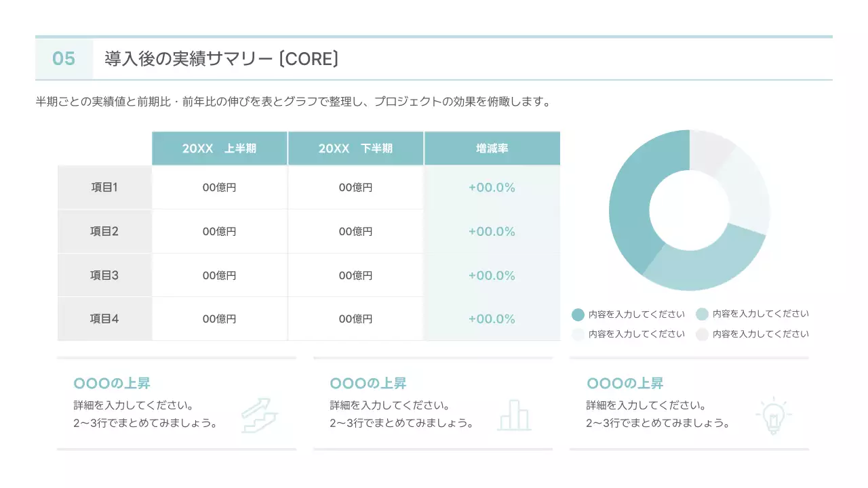
Task: Click the 05 section number badge
Action: (x=64, y=59)
